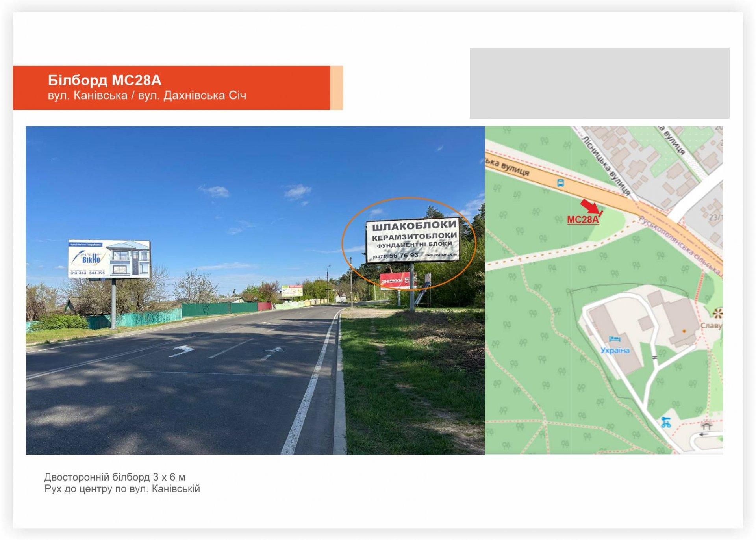Click the Білборд MC28A title heading

point(104,80)
